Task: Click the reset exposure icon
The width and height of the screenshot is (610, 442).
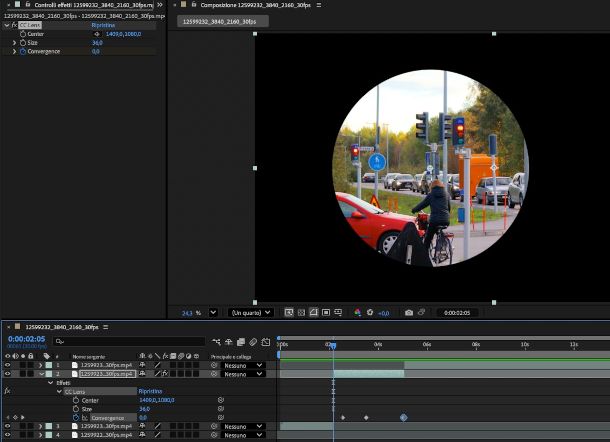Action: coord(370,312)
